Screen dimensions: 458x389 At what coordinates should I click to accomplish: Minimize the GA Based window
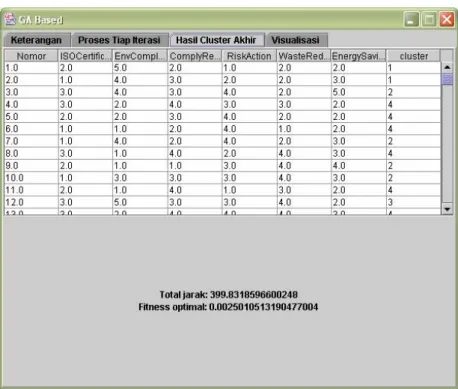(411, 20)
